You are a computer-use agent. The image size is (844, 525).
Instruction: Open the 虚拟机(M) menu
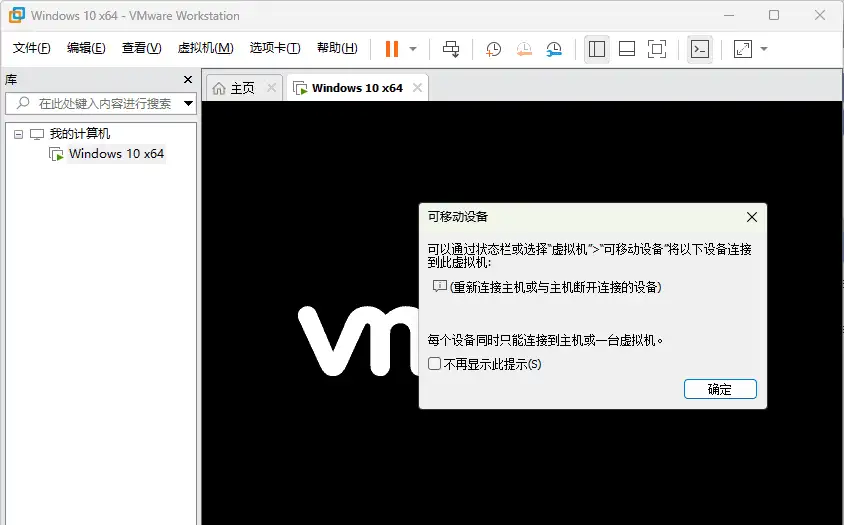coord(206,48)
